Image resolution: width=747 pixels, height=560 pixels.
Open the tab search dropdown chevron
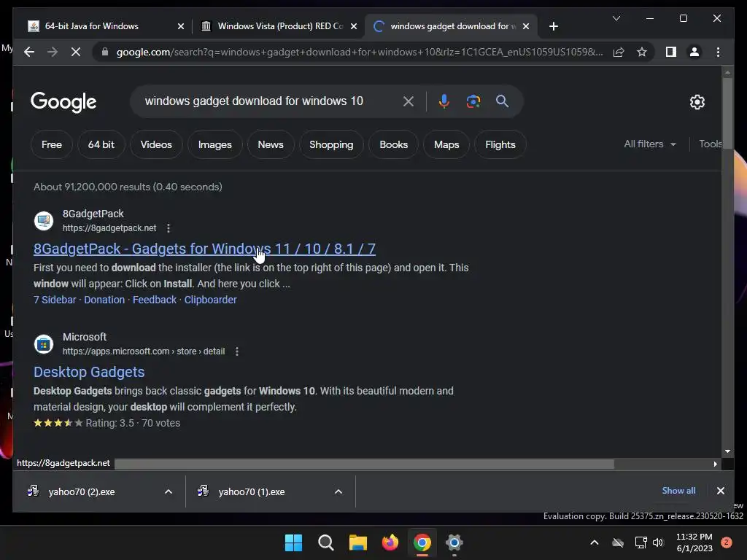pos(616,18)
